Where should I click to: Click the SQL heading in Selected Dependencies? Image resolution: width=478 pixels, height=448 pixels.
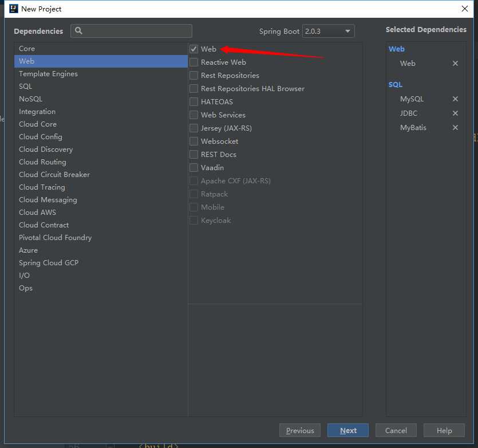point(396,85)
